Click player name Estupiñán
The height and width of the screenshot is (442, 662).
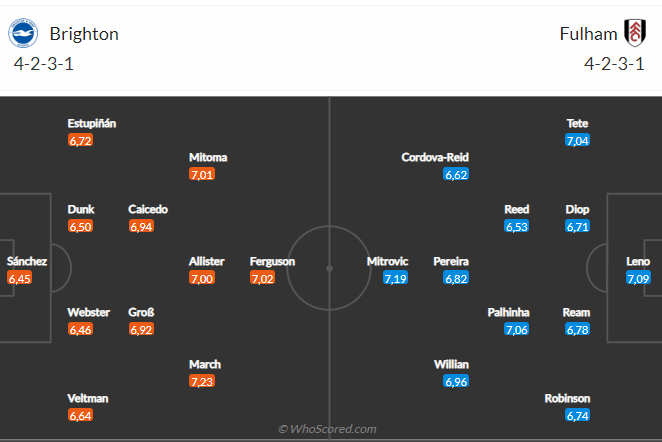(92, 124)
